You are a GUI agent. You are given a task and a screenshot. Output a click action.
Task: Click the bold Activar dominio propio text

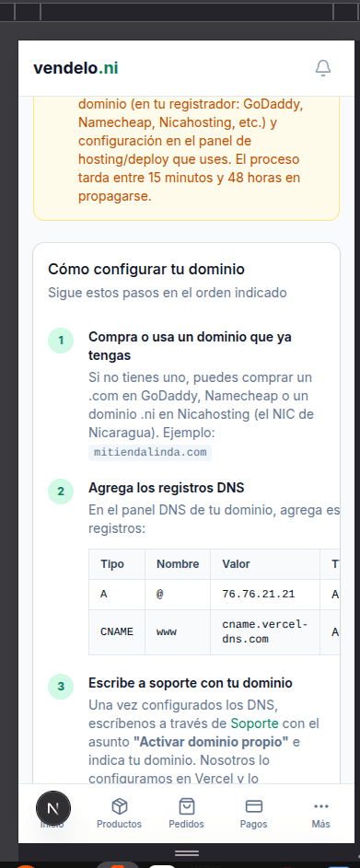211,742
